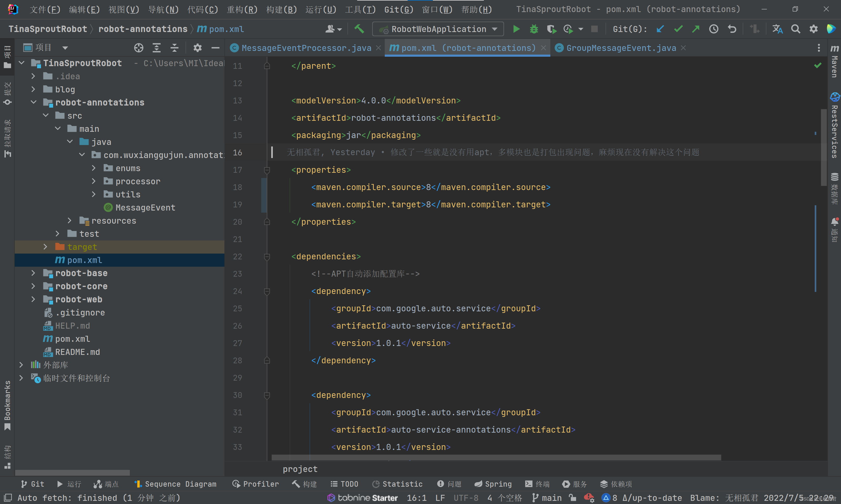Start debugging with the bug icon

point(534,29)
